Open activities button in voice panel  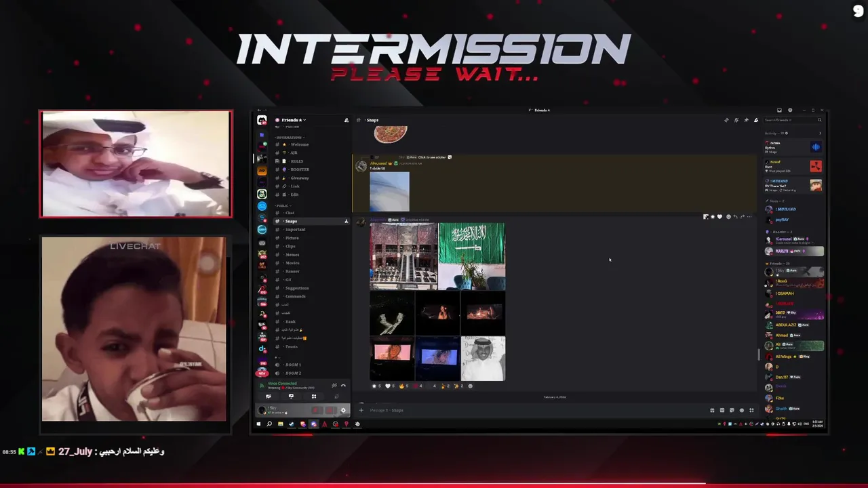tap(314, 396)
